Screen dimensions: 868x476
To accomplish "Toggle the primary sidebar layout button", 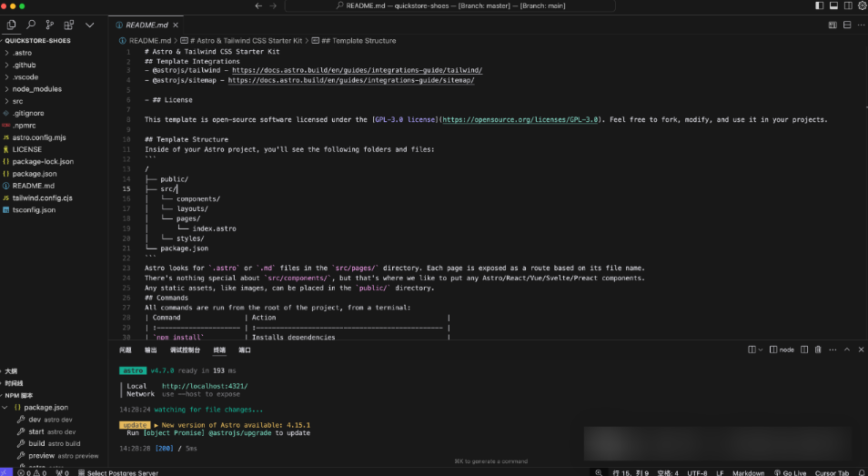I will click(x=819, y=5).
